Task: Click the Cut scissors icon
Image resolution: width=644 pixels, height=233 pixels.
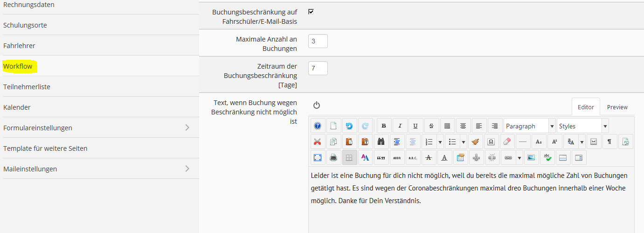Action: pos(318,142)
